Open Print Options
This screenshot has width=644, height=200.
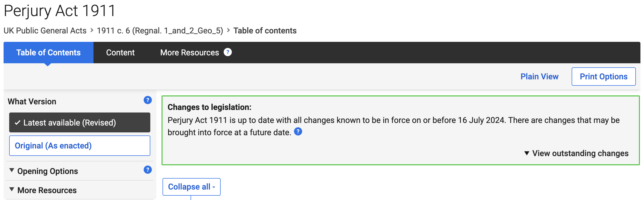[603, 77]
